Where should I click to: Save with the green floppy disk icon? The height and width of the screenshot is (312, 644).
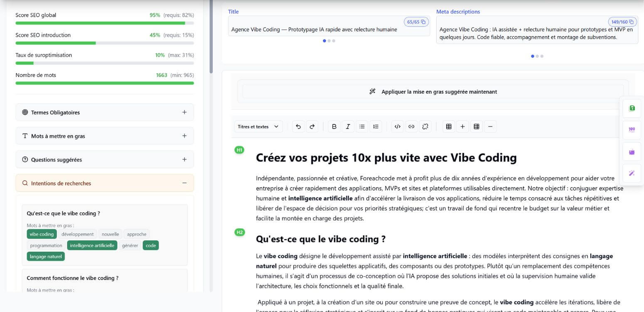[x=632, y=108]
